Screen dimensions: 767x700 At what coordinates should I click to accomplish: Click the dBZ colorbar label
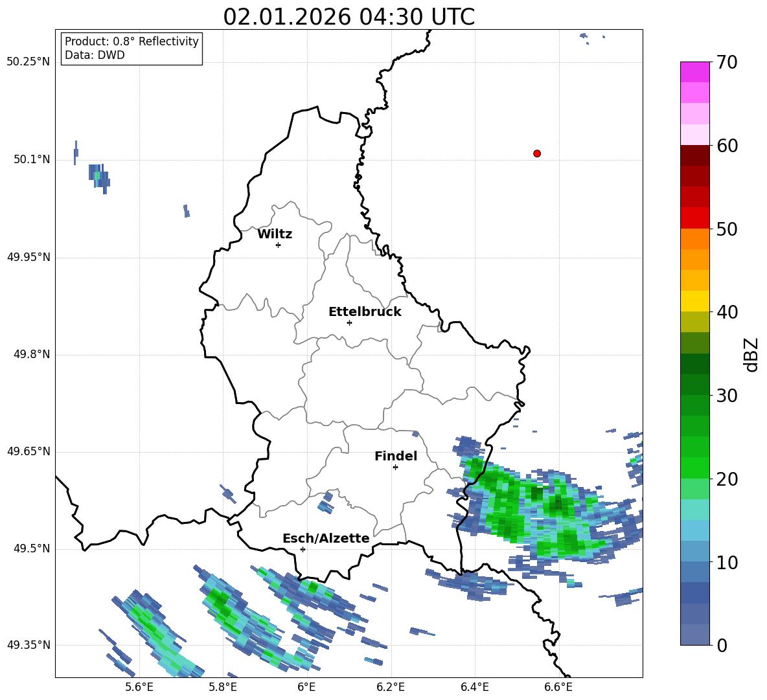(x=751, y=354)
